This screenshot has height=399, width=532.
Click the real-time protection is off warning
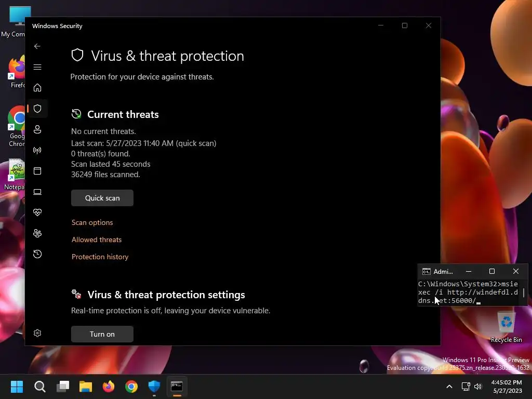click(170, 311)
